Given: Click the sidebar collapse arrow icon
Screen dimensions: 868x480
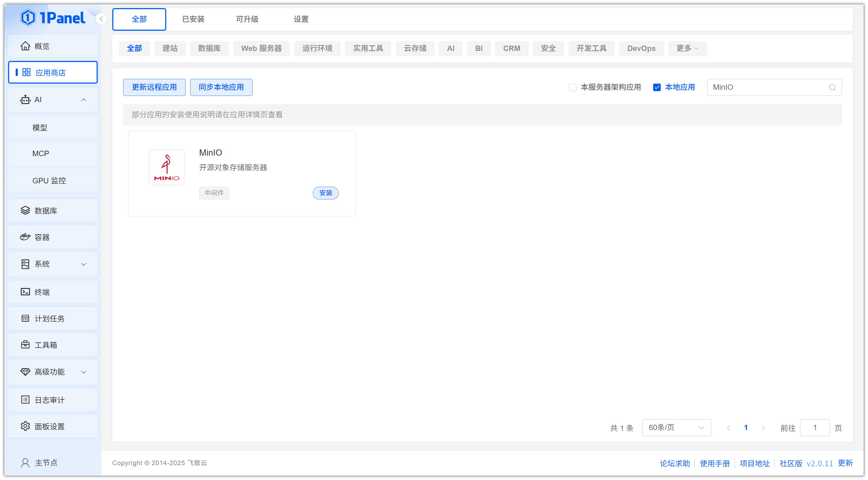Looking at the screenshot, I should point(101,19).
